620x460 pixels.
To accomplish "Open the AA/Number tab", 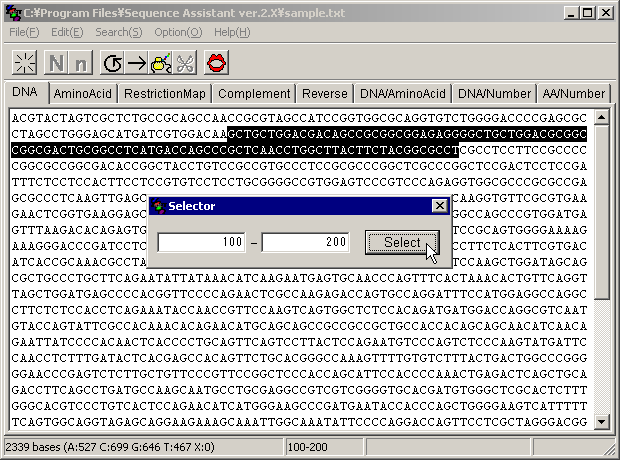I will [x=573, y=94].
